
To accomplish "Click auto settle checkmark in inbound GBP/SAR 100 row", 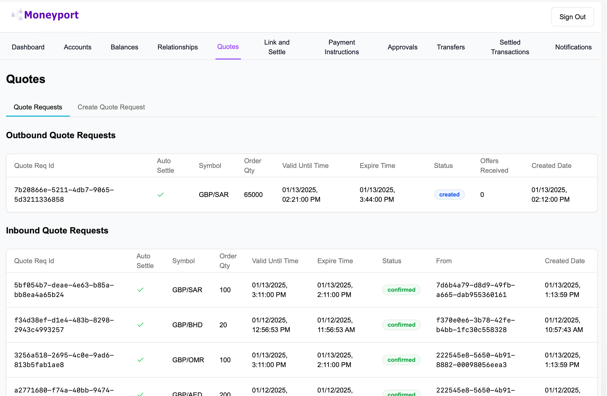I will point(140,290).
